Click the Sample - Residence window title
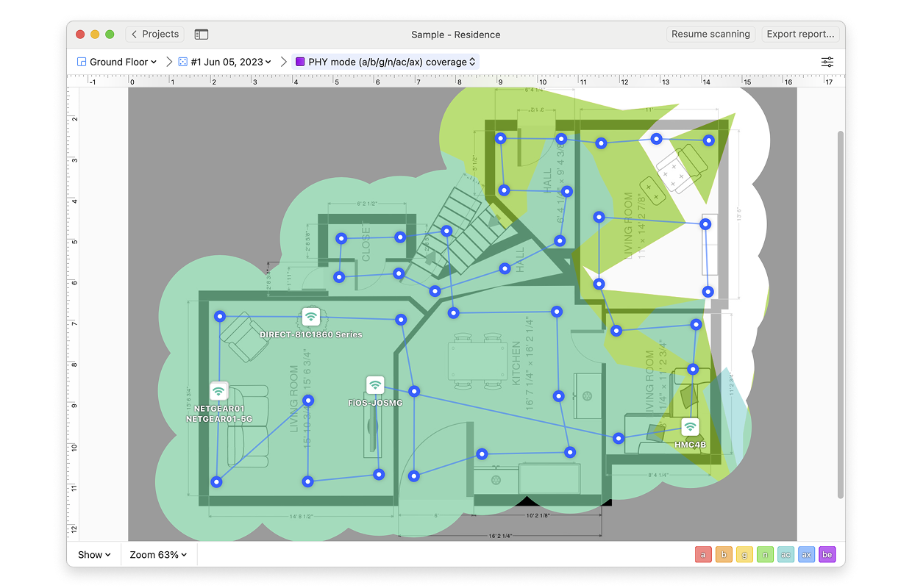The height and width of the screenshot is (588, 912). [456, 35]
